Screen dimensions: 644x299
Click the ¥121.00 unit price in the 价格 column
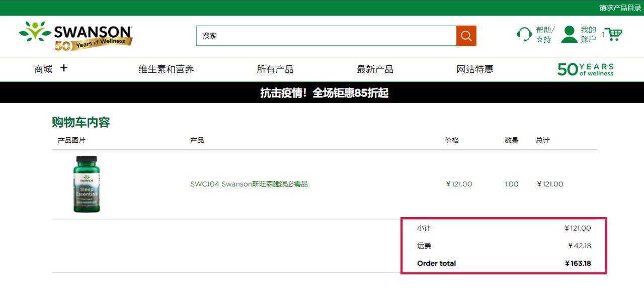tap(459, 184)
